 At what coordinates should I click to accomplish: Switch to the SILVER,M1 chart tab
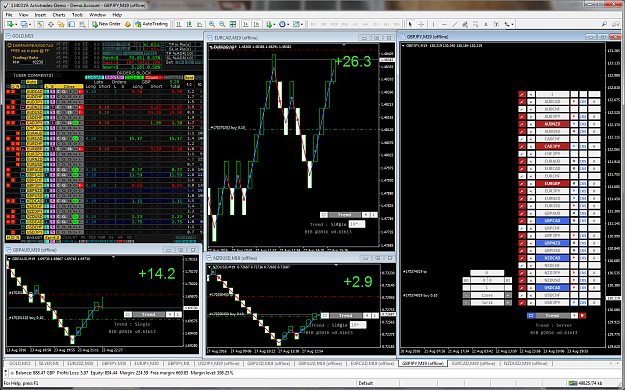(49, 364)
